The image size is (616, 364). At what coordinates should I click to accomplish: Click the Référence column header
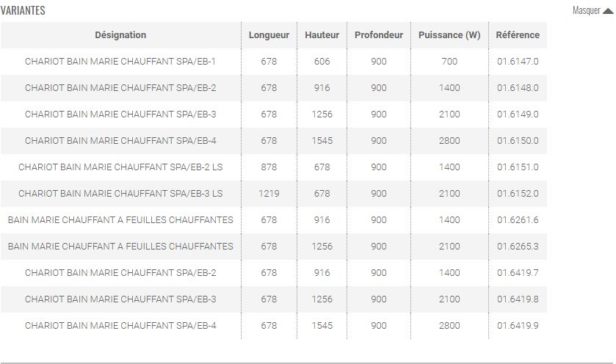518,35
